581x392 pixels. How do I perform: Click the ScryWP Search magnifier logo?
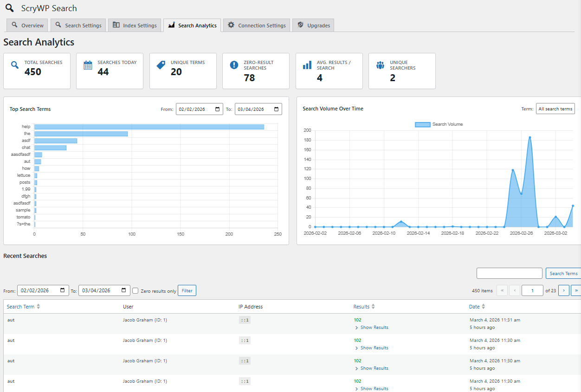pos(10,8)
